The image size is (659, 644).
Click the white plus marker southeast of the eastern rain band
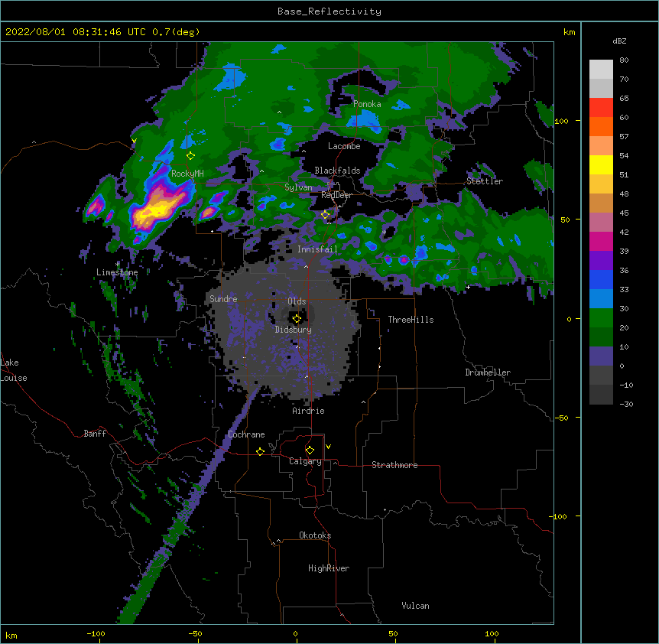(468, 287)
